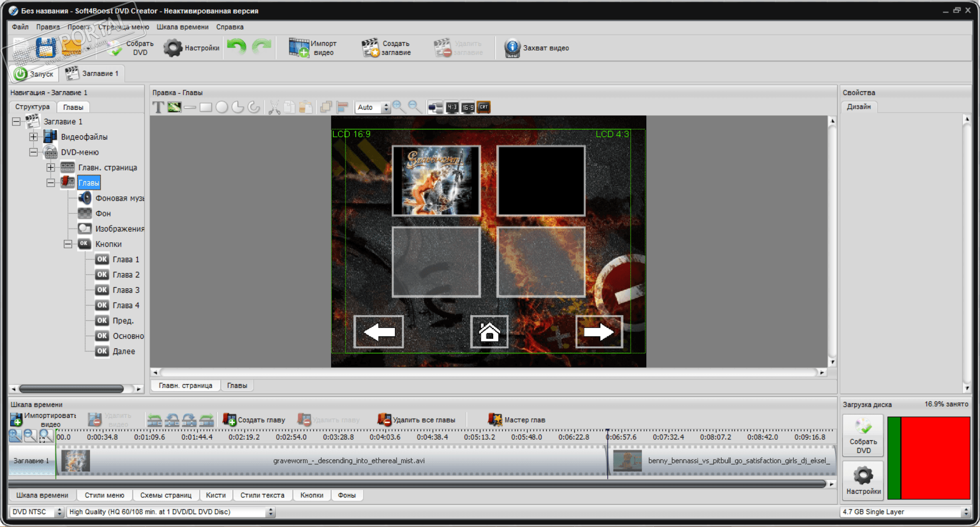Expand the Видеофайлы tree node
Image resolution: width=980 pixels, height=527 pixels.
(x=34, y=137)
